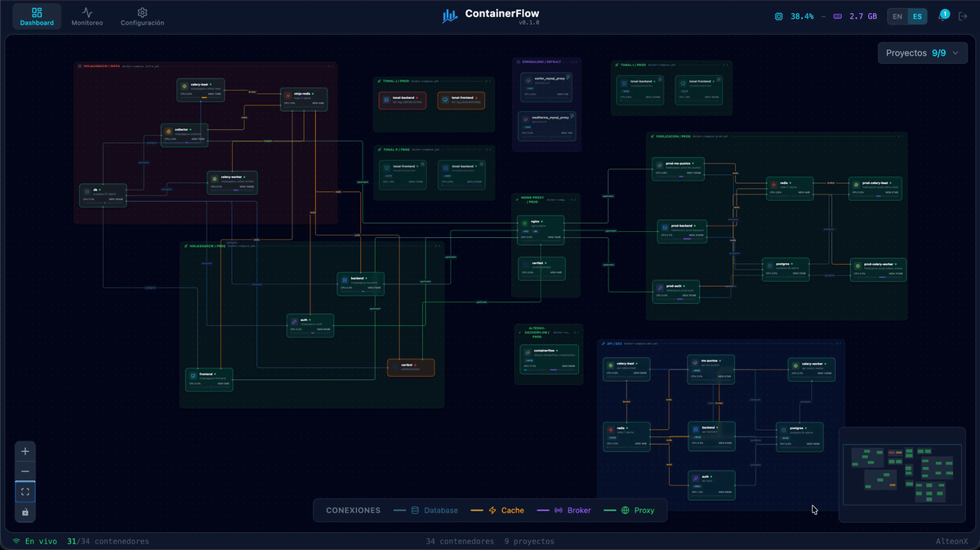Open the Proyectos 9/9 dropdown
This screenshot has width=980, height=550.
pyautogui.click(x=922, y=53)
